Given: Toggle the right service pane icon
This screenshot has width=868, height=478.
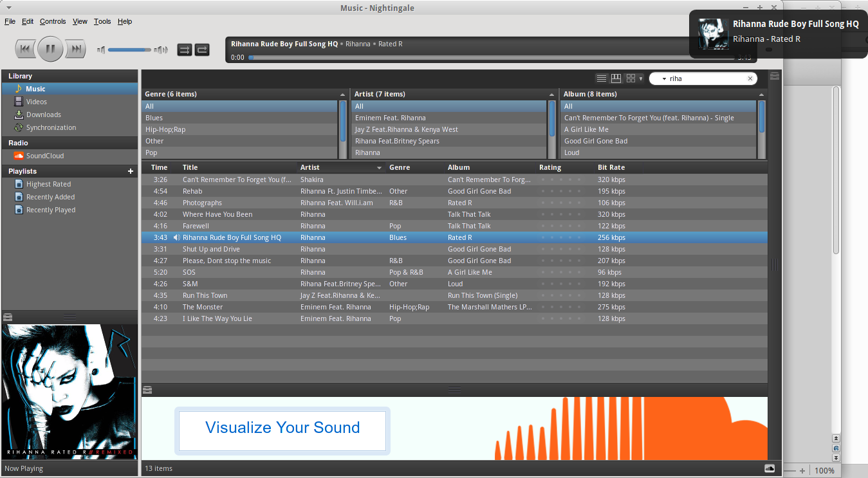Looking at the screenshot, I should tap(775, 76).
